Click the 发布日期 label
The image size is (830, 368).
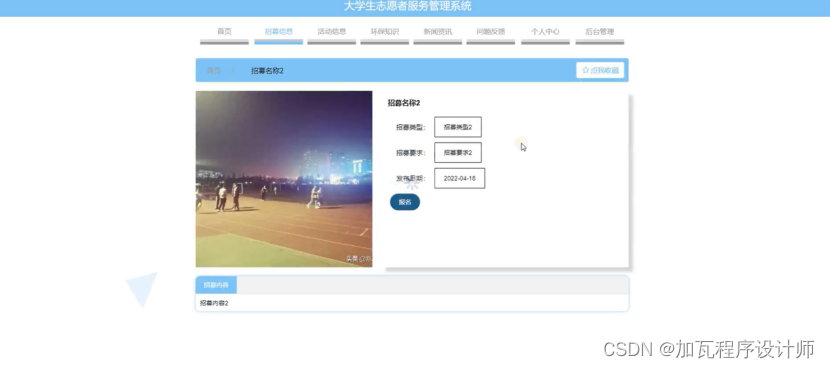(x=410, y=178)
